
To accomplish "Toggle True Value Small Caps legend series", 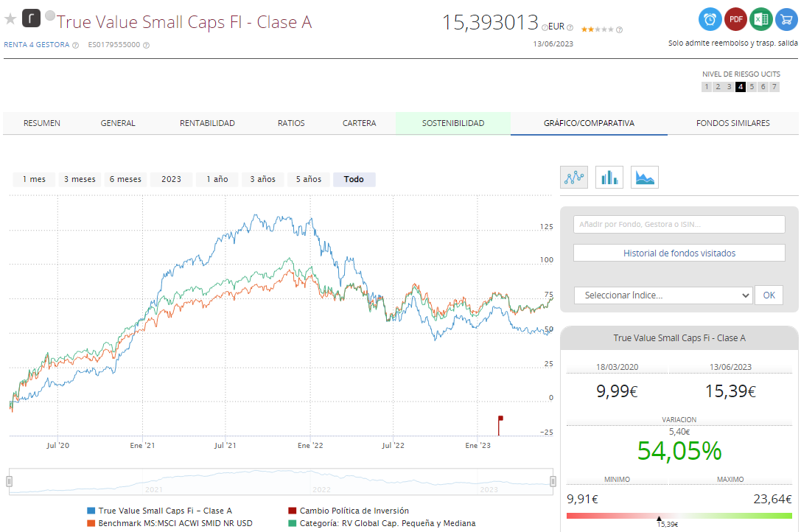I will point(164,511).
